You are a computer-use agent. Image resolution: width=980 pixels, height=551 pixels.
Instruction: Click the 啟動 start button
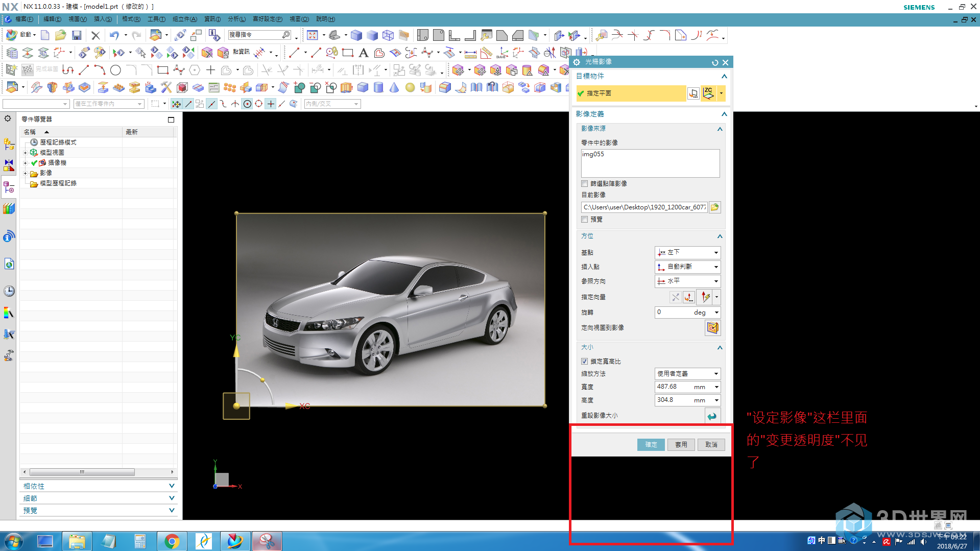click(x=20, y=35)
